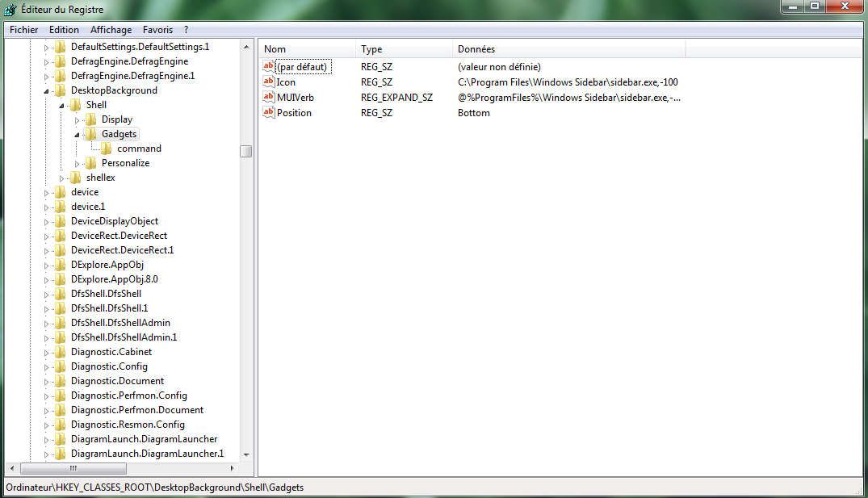868x498 pixels.
Task: Click the tree scroll left arrow
Action: click(x=12, y=468)
